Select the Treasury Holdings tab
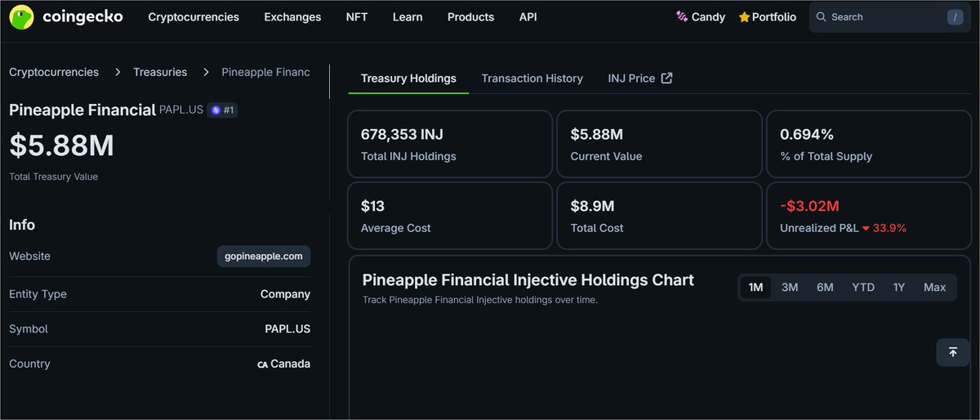 point(408,78)
